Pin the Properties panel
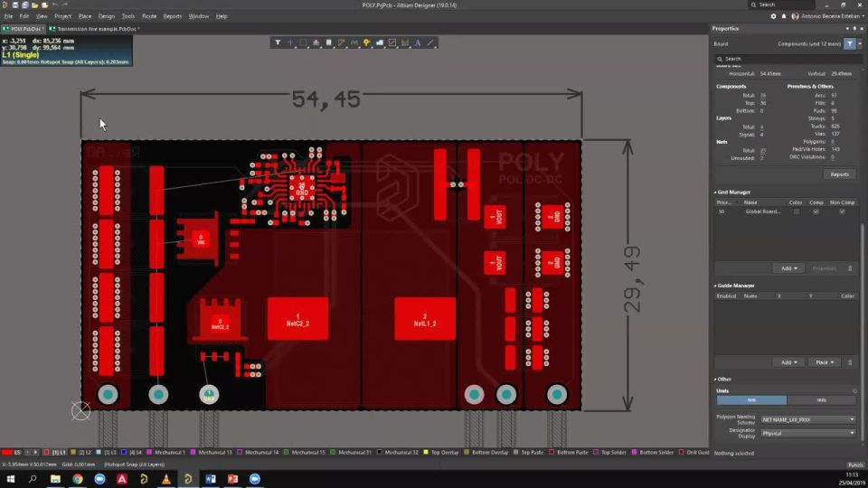 [854, 28]
